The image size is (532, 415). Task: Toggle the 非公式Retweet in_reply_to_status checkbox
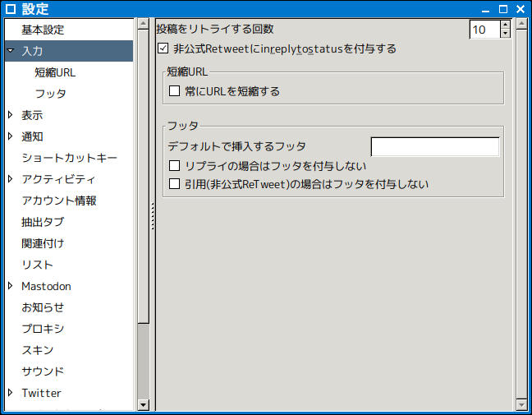pyautogui.click(x=163, y=48)
